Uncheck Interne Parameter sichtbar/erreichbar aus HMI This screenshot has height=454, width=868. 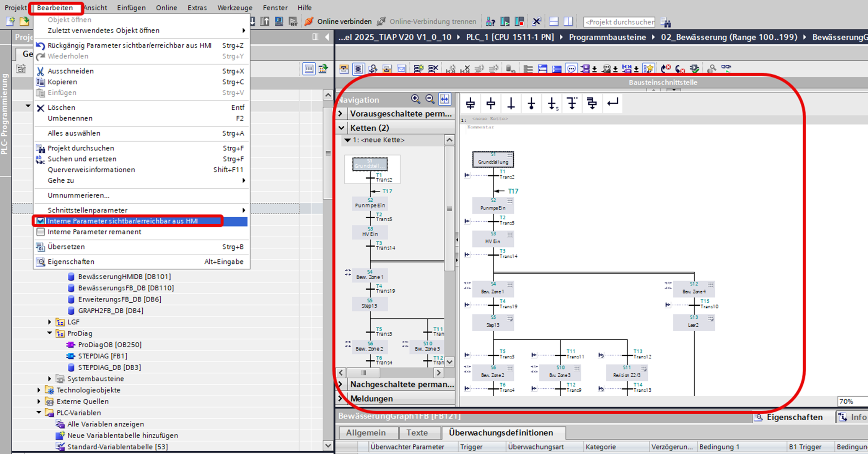tap(41, 221)
